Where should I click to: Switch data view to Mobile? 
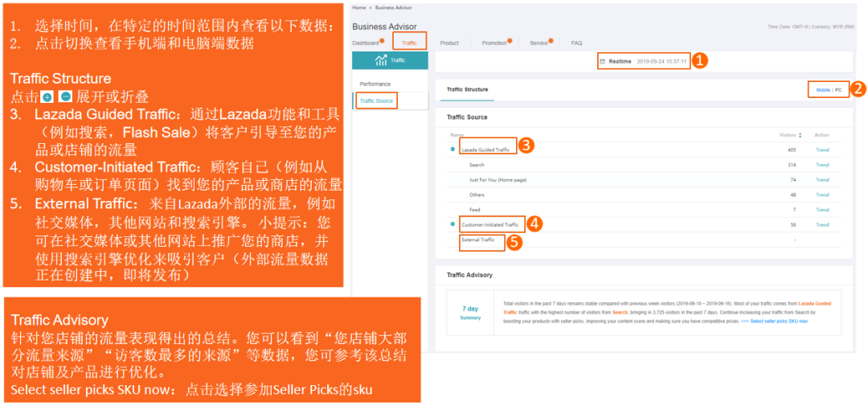(x=823, y=90)
